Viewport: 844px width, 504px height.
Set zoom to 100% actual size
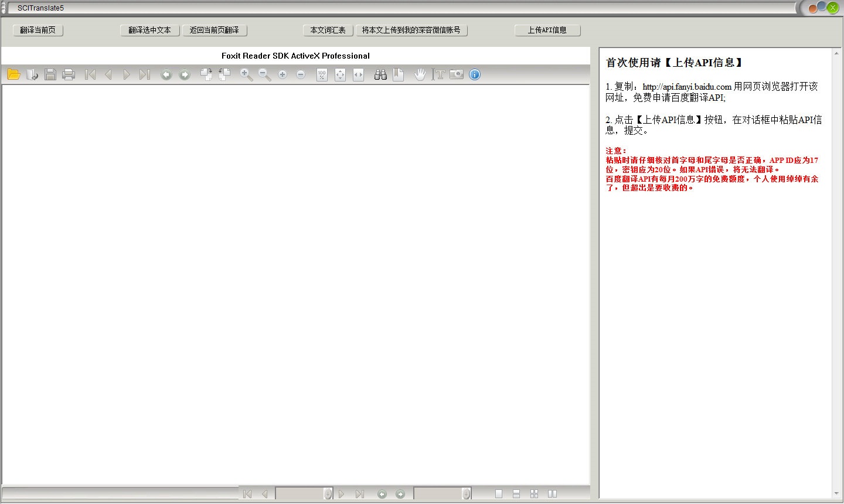[322, 74]
